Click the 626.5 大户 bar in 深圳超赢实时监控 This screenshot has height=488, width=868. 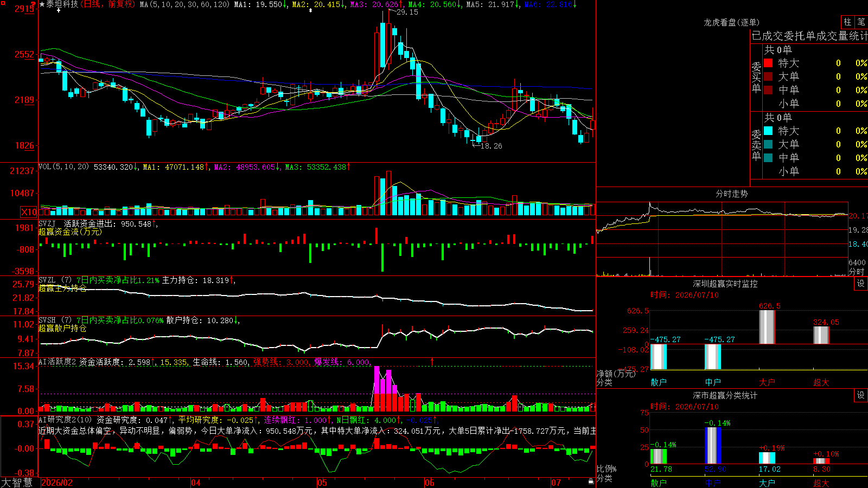coord(767,327)
